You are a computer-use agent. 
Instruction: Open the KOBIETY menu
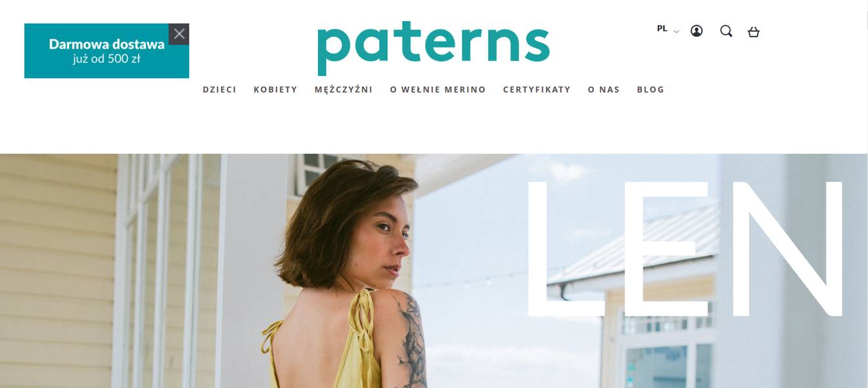(275, 89)
